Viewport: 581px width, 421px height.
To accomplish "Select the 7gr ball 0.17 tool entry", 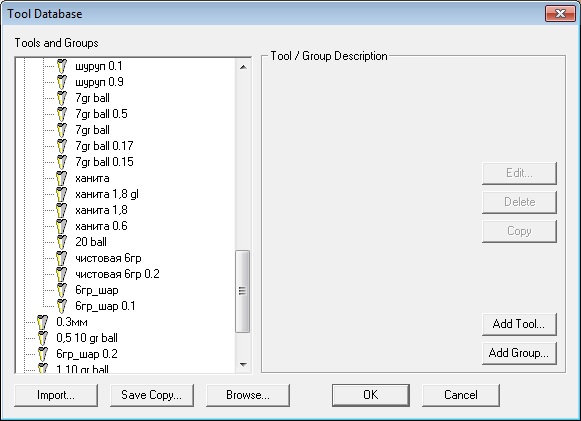I will point(104,146).
